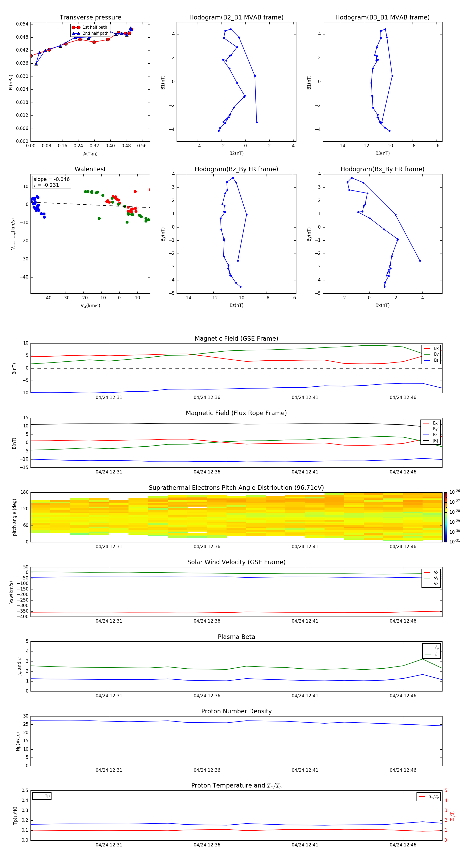The image size is (473, 868).
Task: Select the '2nd half path' legend entry
Action: [90, 33]
